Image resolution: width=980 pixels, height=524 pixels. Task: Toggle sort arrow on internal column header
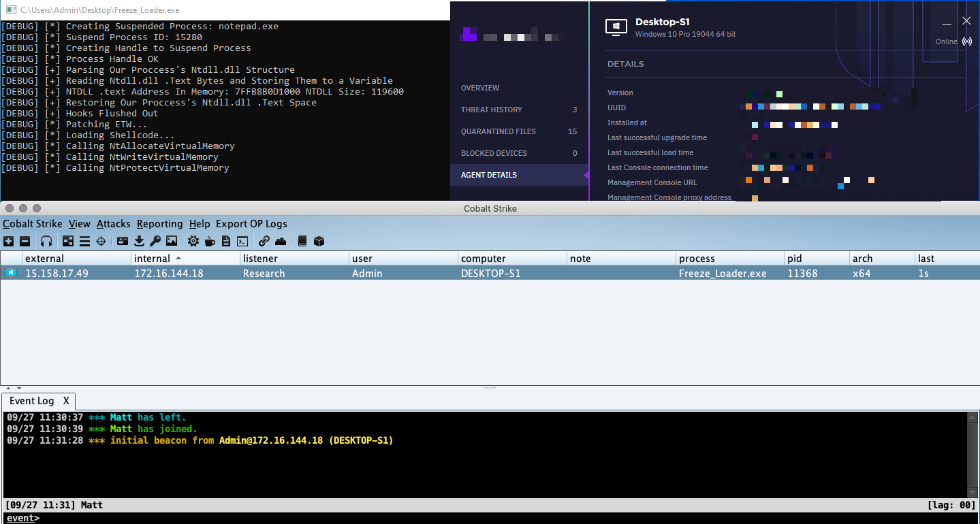click(x=178, y=259)
